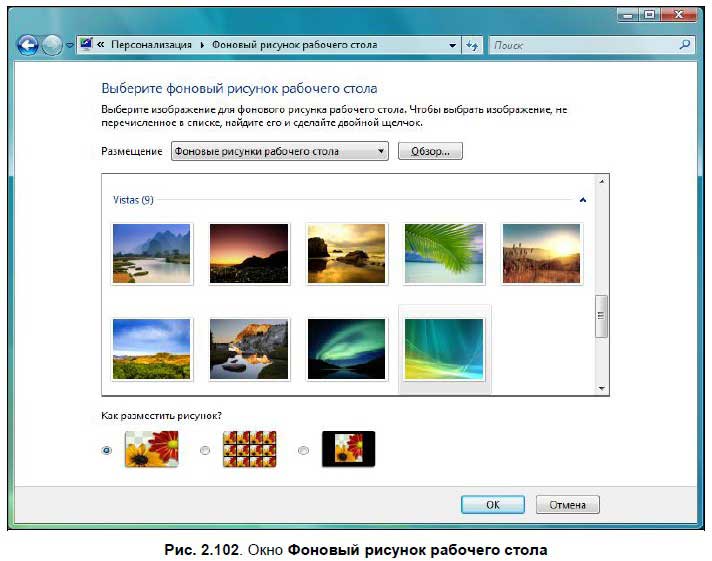Choose golden rocky seashore wallpaper
Screen dimensions: 712x561
(346, 253)
